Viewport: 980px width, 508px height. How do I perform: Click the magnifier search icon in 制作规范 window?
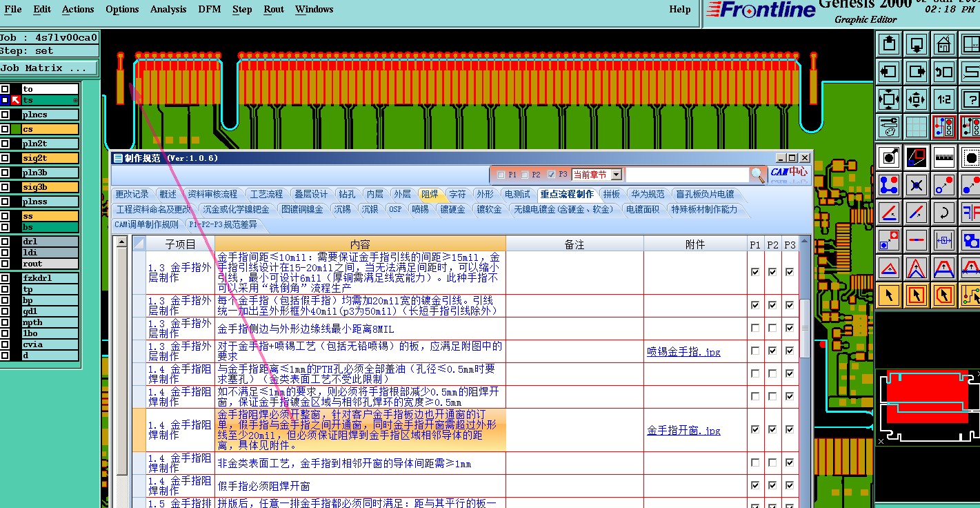click(758, 175)
